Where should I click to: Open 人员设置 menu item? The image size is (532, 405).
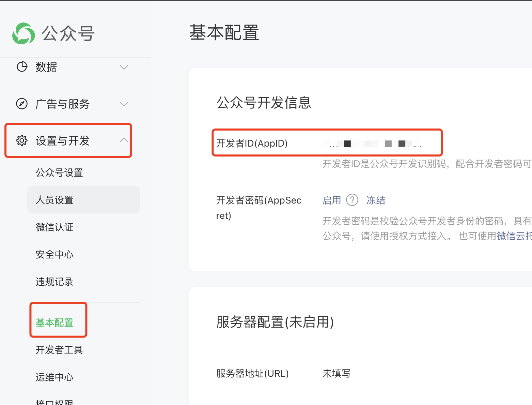point(84,200)
